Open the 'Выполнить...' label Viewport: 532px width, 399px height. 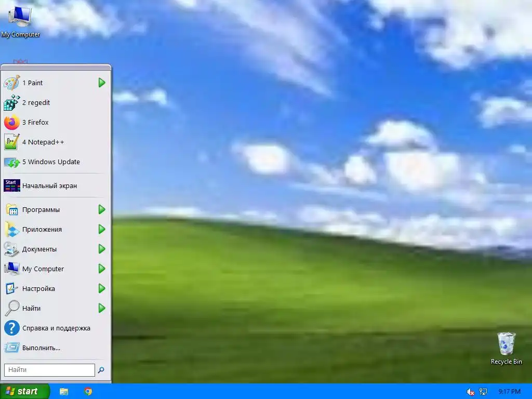pyautogui.click(x=41, y=348)
